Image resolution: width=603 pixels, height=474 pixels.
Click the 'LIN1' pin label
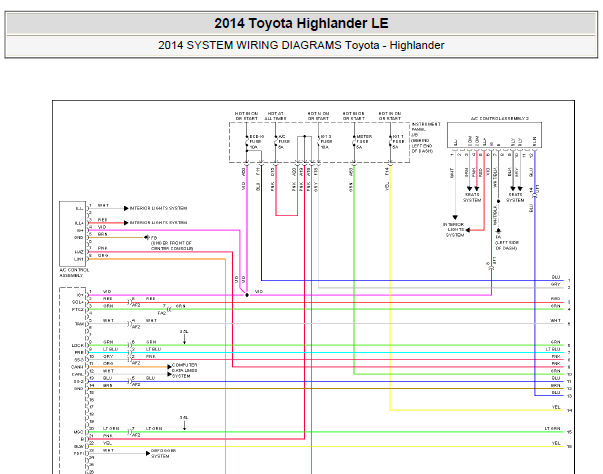click(79, 259)
